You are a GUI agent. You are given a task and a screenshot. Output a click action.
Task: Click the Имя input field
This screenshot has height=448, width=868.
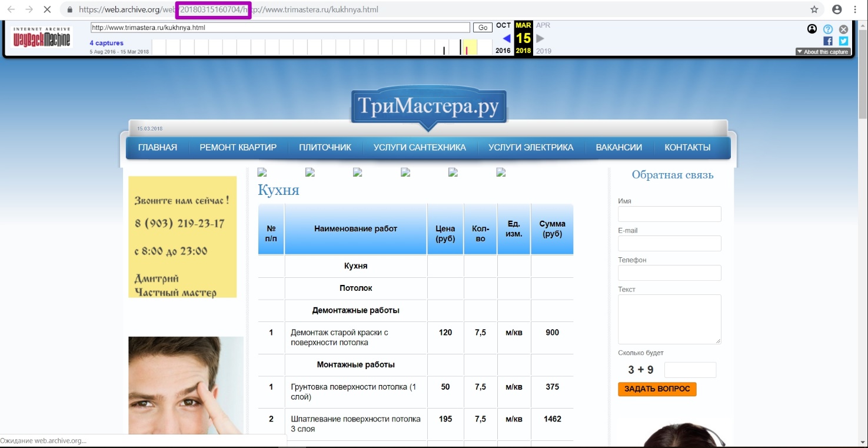point(670,214)
